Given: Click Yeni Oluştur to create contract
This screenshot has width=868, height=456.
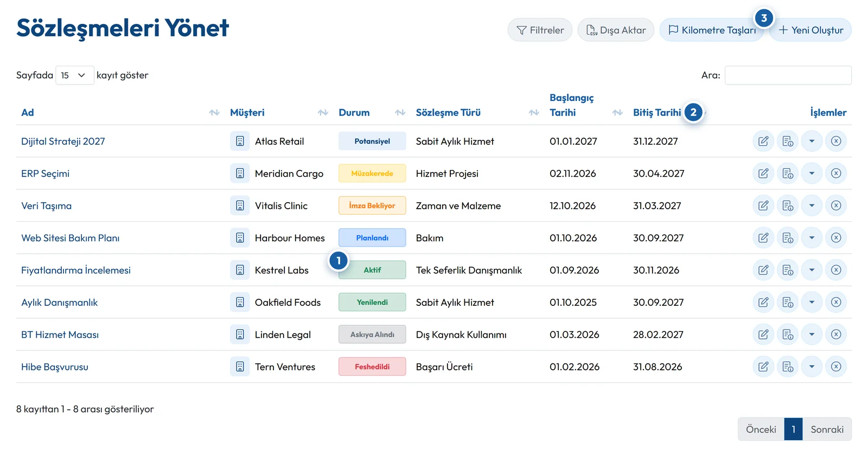Looking at the screenshot, I should (811, 30).
